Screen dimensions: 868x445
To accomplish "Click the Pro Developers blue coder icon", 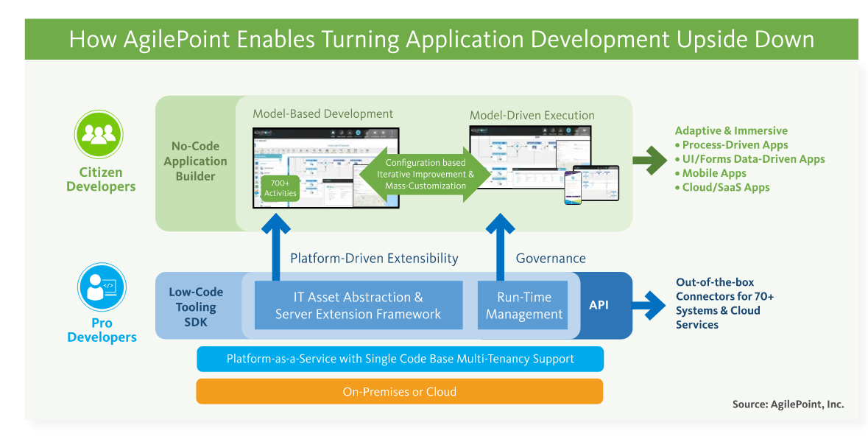I will (102, 287).
